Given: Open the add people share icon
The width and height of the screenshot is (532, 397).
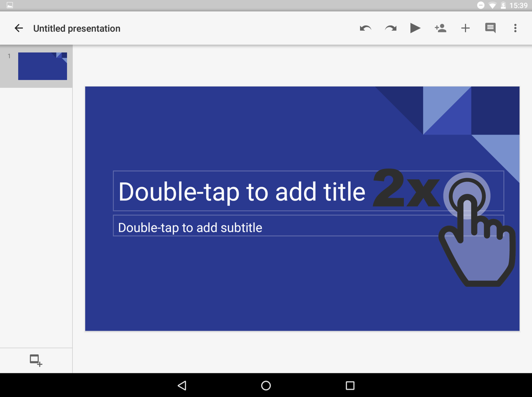Looking at the screenshot, I should (440, 28).
